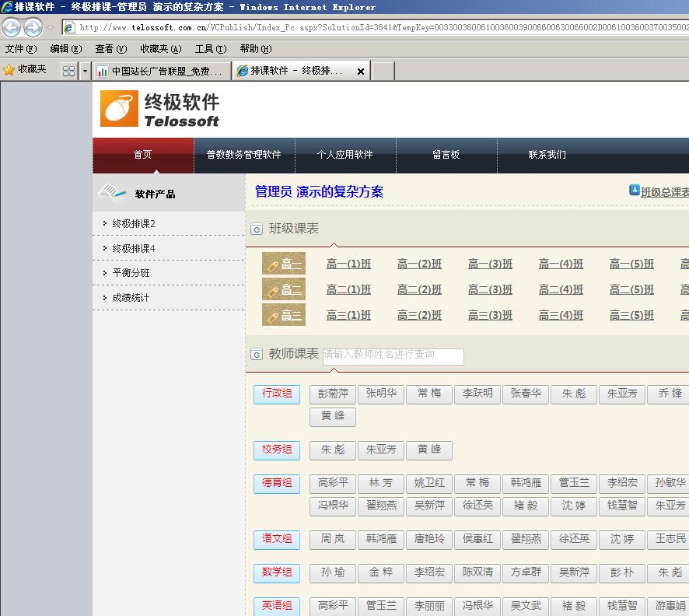689x616 pixels.
Task: Switch to the 中国站长广告联盟 tab
Action: [x=161, y=71]
